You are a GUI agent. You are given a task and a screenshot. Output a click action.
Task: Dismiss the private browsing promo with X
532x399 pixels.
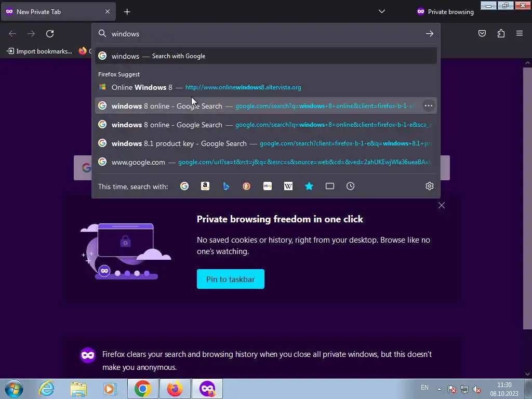(442, 205)
